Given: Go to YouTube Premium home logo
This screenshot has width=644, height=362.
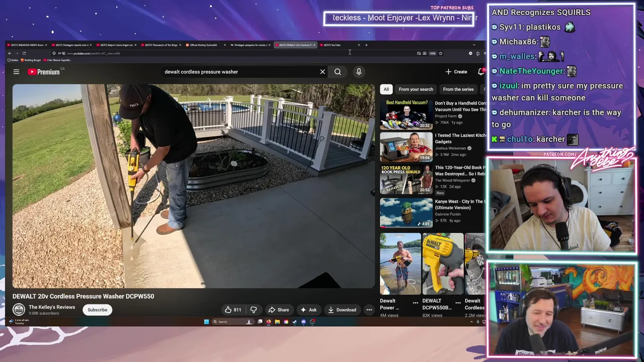Looking at the screenshot, I should pyautogui.click(x=43, y=72).
